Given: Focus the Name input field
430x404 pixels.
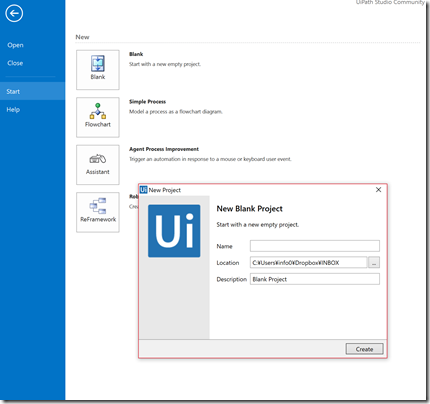Looking at the screenshot, I should pyautogui.click(x=315, y=246).
